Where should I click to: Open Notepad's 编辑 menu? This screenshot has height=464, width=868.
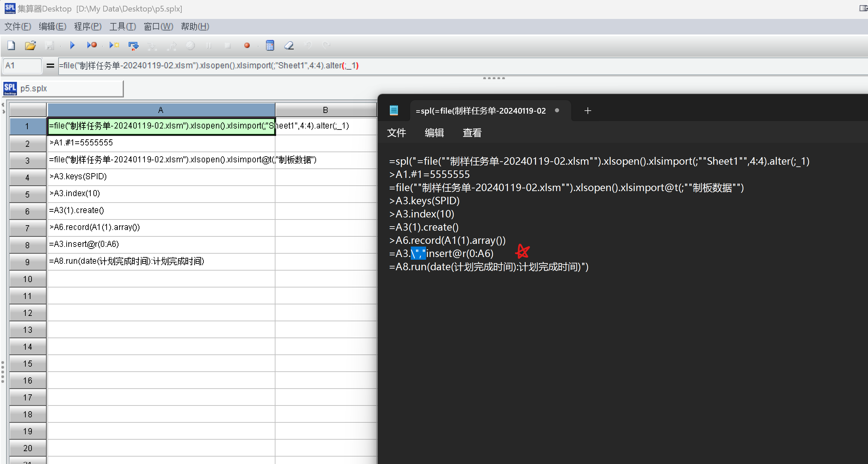(x=434, y=133)
